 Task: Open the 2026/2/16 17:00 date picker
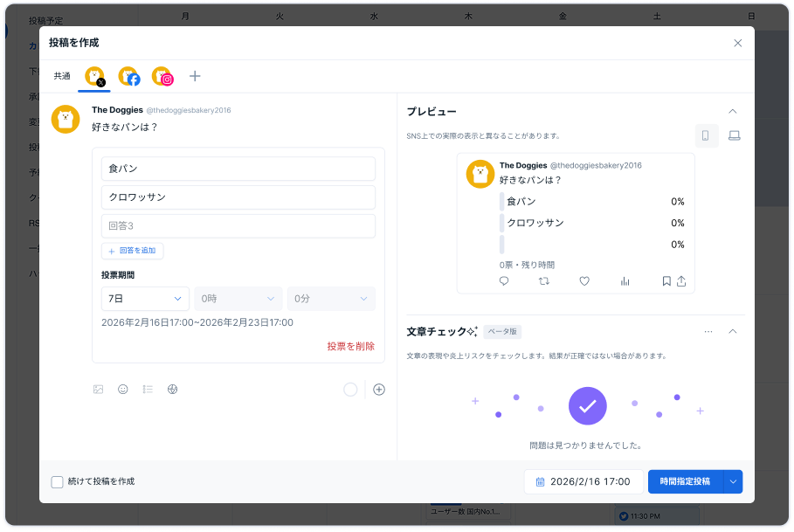click(583, 481)
